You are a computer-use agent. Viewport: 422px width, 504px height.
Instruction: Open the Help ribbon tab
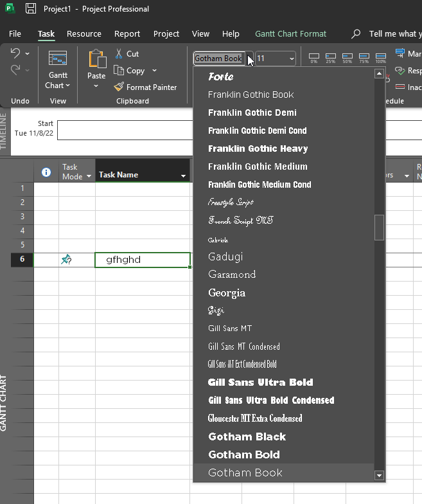231,33
